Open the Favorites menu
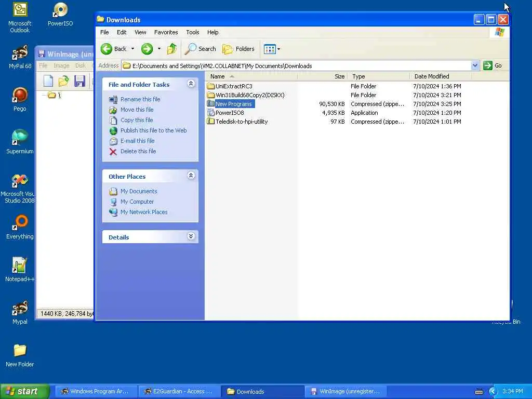The height and width of the screenshot is (399, 532). (x=166, y=32)
